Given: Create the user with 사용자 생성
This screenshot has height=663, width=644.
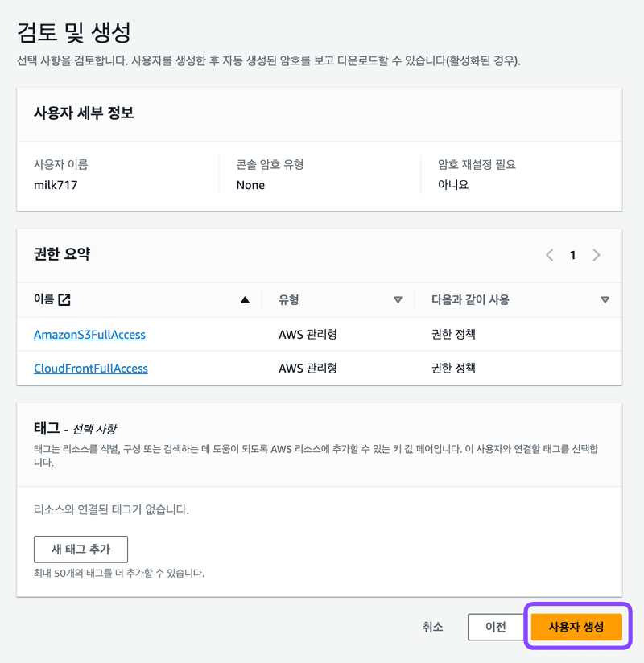Looking at the screenshot, I should pos(576,627).
